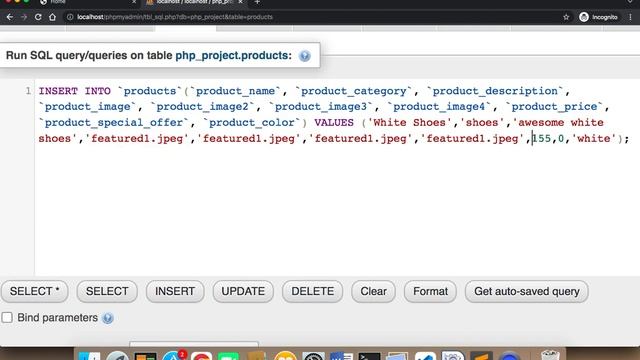Screen dimensions: 640x360
Task: Close the localhost phpMyAdmin tab
Action: click(x=241, y=2)
